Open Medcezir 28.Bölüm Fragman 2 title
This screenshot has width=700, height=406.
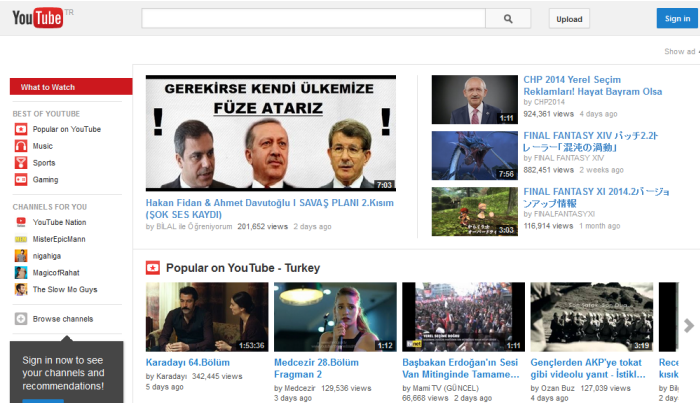coord(316,368)
